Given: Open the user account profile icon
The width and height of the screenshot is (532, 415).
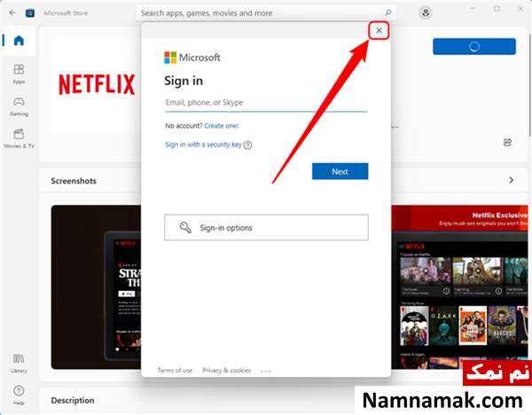Looking at the screenshot, I should [425, 13].
